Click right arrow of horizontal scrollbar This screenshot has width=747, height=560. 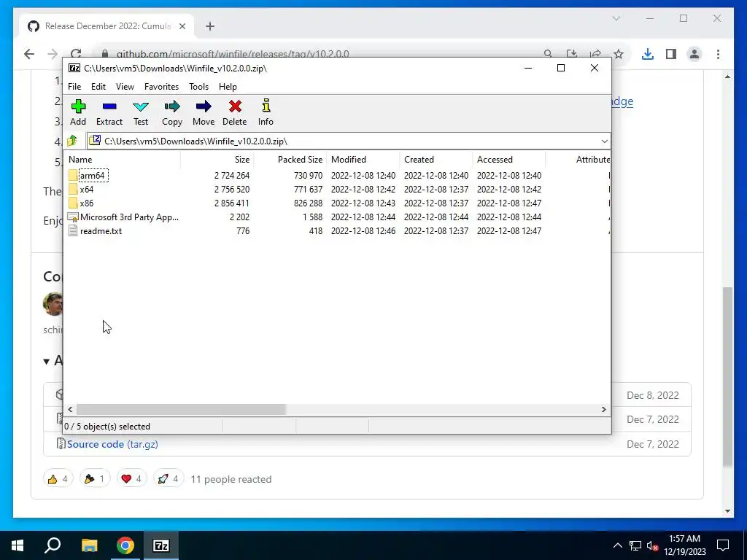603,410
